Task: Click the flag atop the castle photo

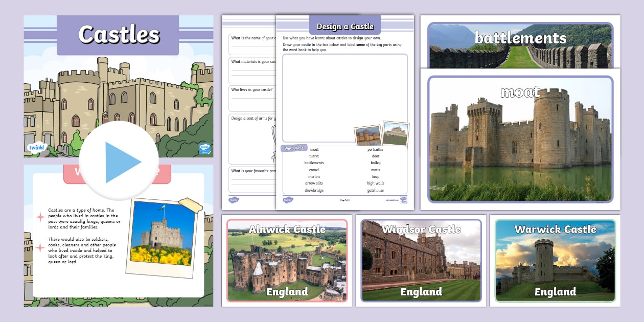Action: (x=162, y=209)
